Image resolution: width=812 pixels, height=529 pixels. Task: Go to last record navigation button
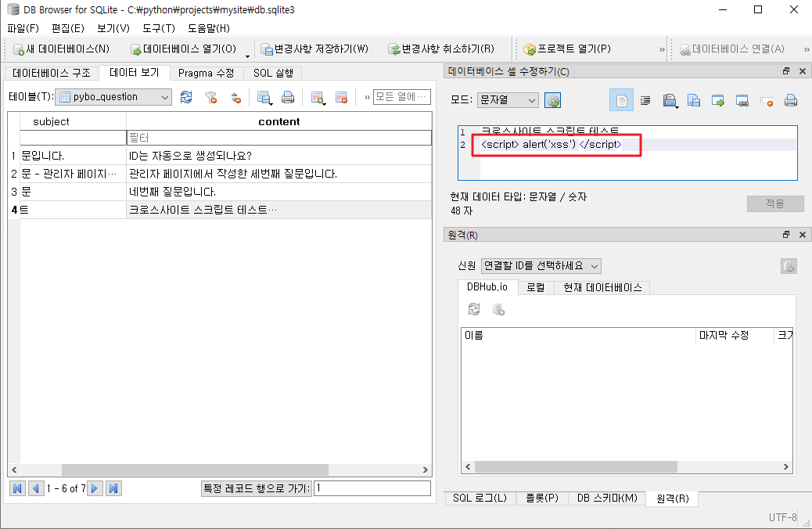[113, 488]
